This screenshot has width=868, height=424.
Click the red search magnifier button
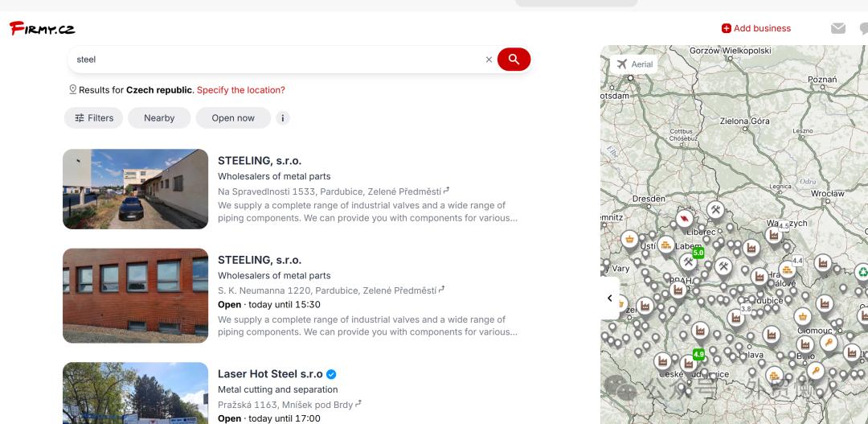pos(514,60)
